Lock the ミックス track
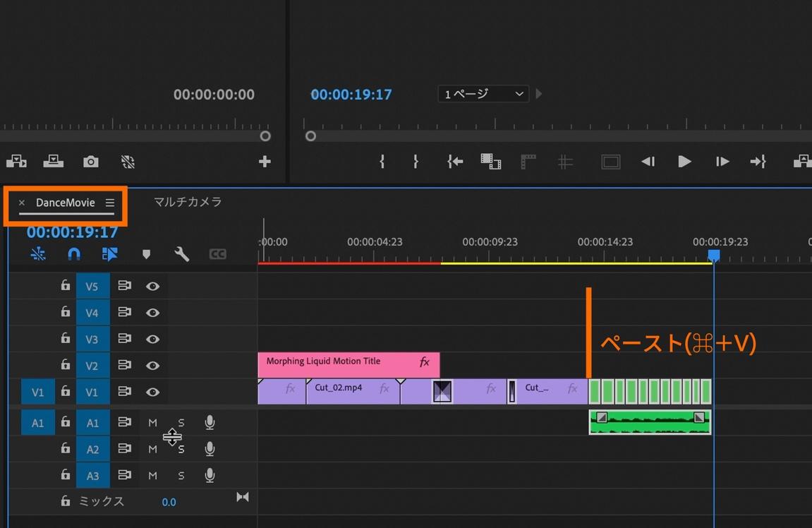The image size is (812, 528). tap(65, 500)
